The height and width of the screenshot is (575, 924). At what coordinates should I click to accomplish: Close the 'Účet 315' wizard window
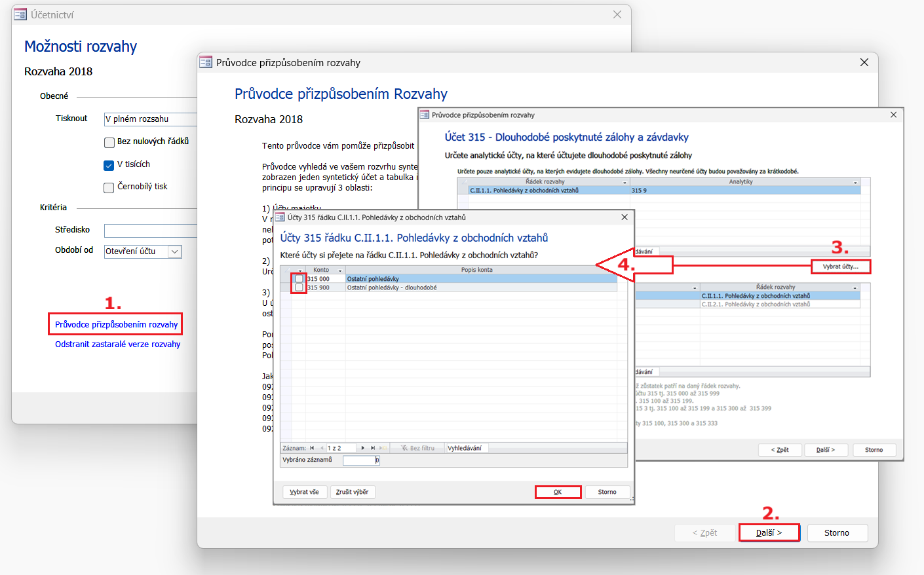point(893,115)
